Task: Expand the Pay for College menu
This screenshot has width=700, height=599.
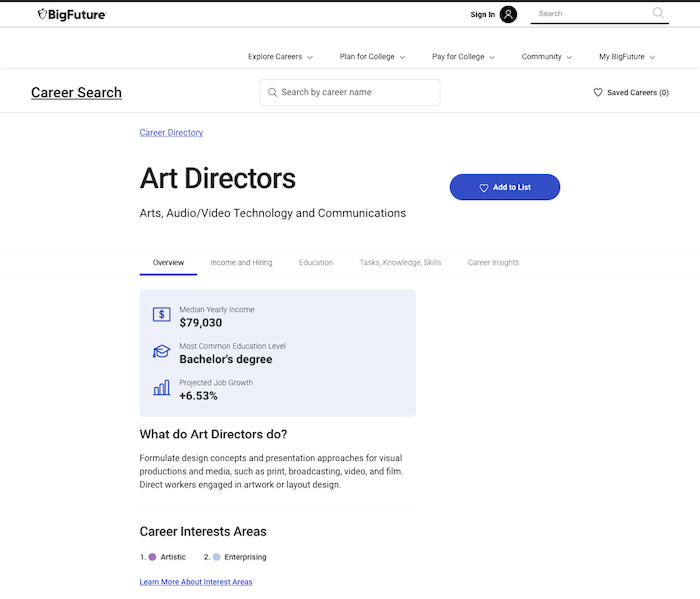Action: 463,57
